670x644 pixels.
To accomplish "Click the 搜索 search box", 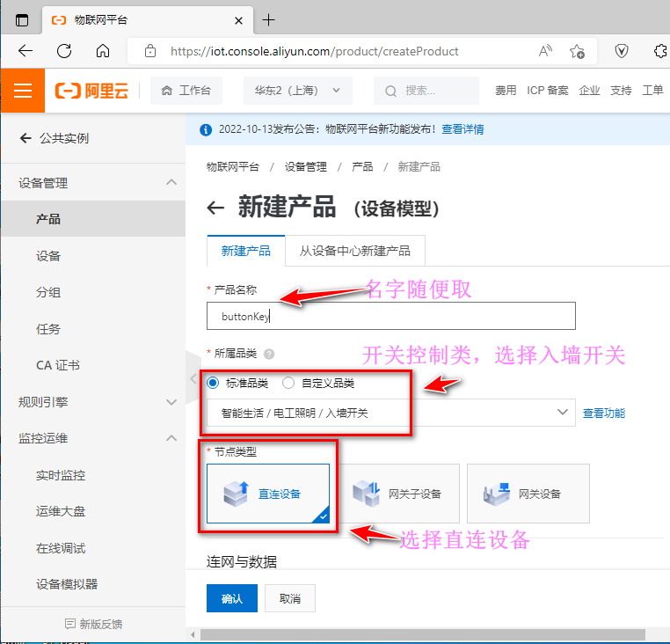I will [426, 91].
